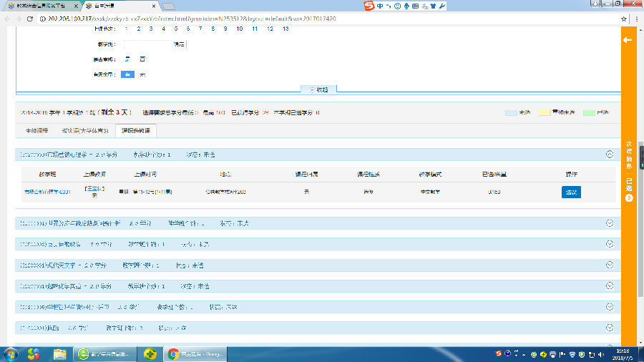This screenshot has height=362, width=644.
Task: Click the light blue legend color swatch
Action: coord(511,113)
